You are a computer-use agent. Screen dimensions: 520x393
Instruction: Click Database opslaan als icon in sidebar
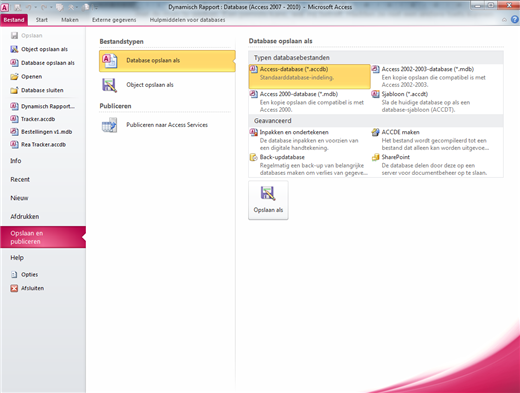[14, 63]
